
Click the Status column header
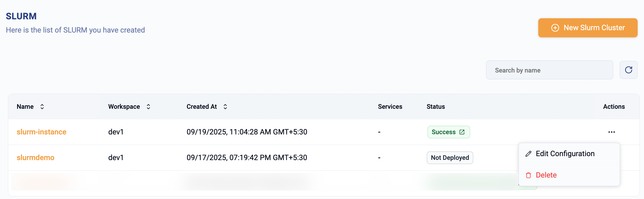tap(436, 107)
